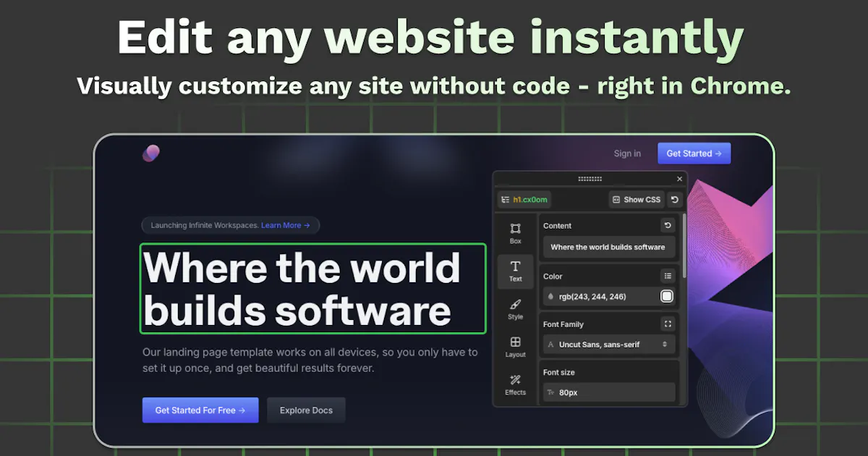Expand the Font Family fullscreen icon
The height and width of the screenshot is (456, 868).
tap(668, 324)
